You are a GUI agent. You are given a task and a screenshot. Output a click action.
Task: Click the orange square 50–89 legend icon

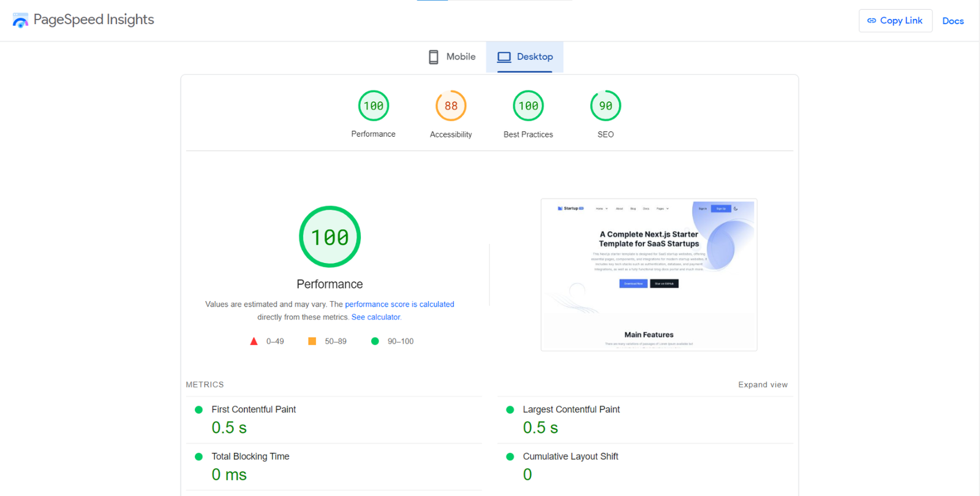312,341
